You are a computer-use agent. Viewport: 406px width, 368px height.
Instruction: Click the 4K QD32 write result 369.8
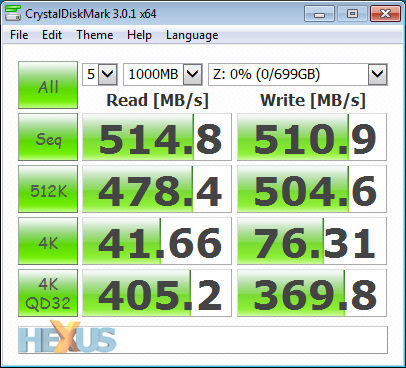[x=312, y=293]
